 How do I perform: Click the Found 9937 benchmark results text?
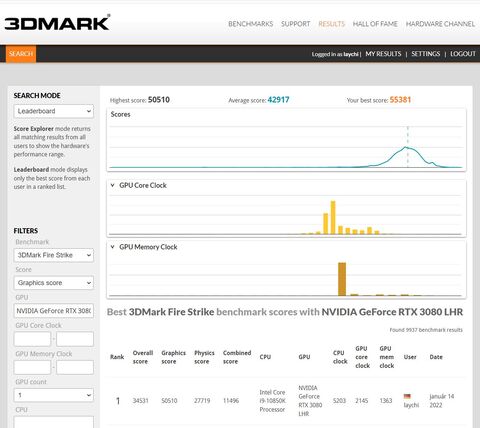426,330
